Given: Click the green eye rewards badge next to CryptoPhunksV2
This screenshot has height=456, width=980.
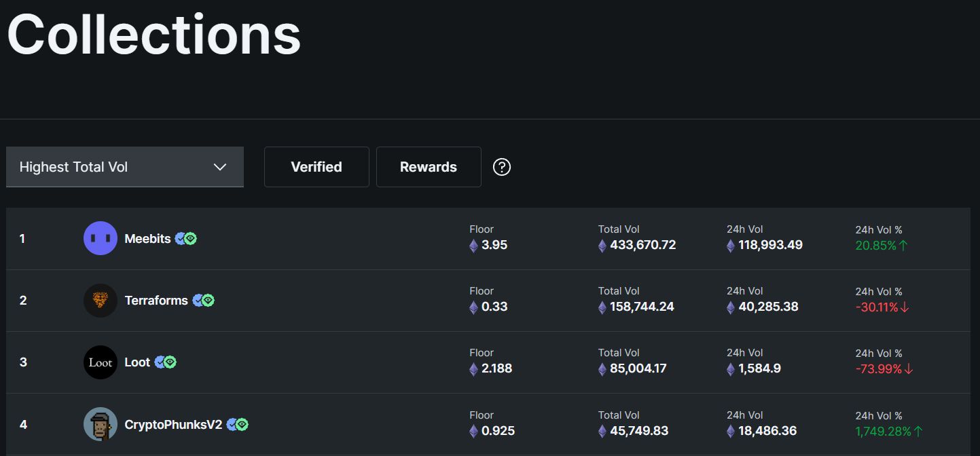Looking at the screenshot, I should point(242,424).
